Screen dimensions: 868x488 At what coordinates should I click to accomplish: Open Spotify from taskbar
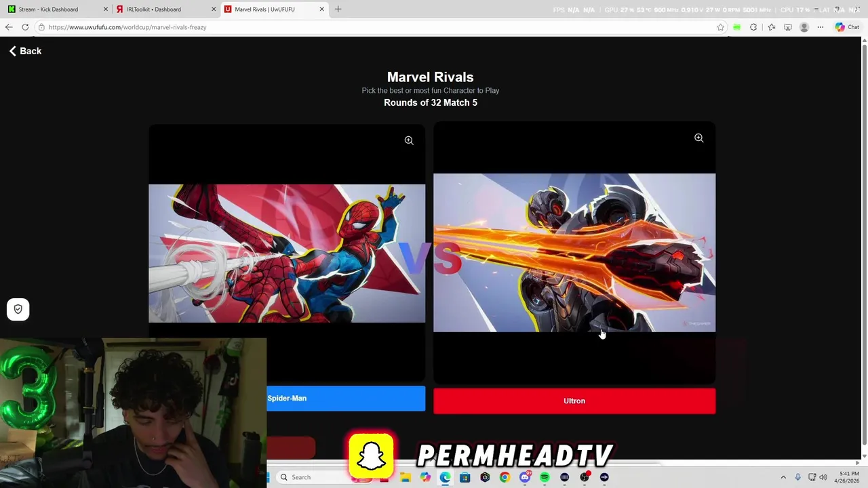545,477
